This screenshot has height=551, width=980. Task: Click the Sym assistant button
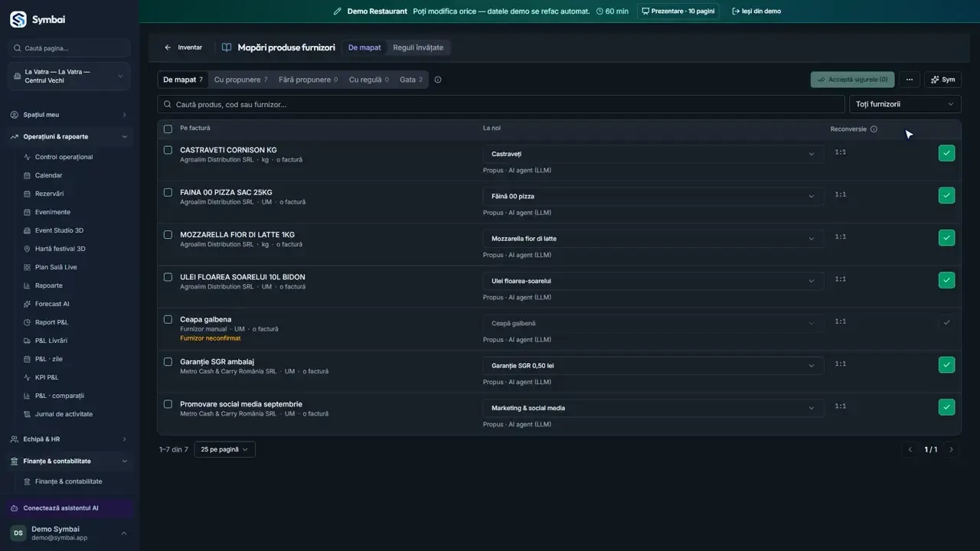click(x=942, y=80)
